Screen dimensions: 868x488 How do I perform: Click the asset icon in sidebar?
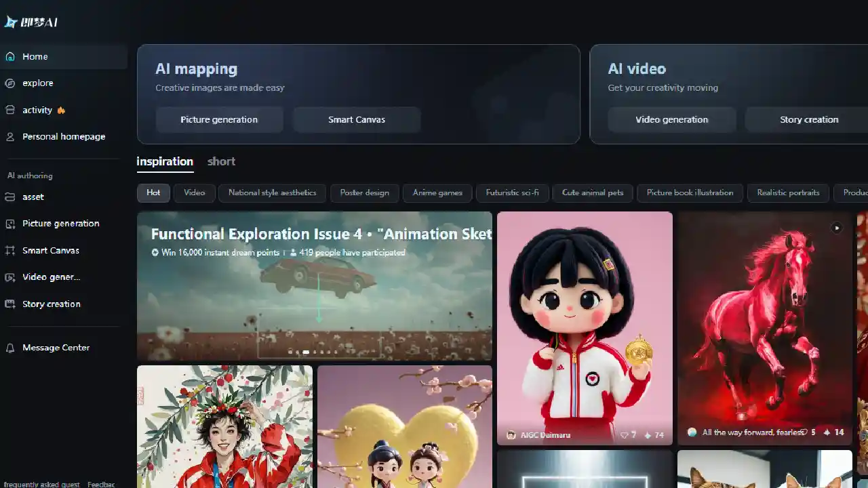click(10, 197)
